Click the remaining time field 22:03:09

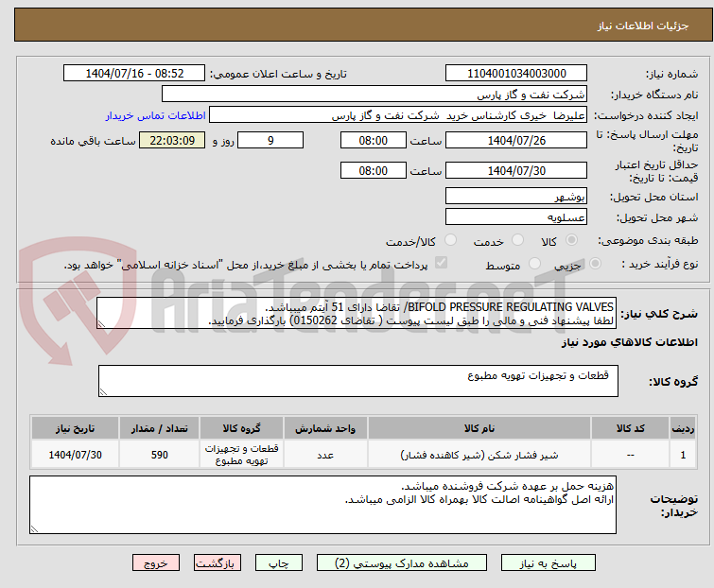pos(171,140)
